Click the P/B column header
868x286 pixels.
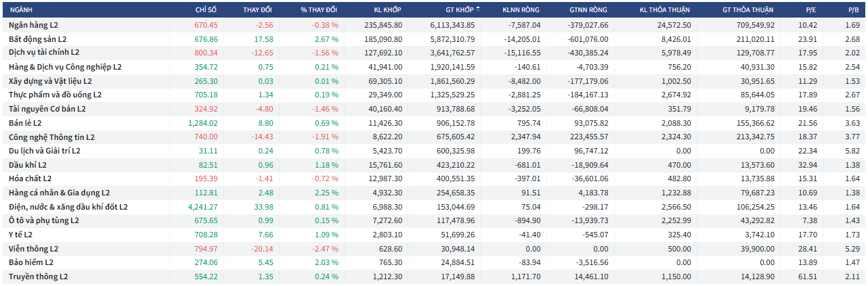point(854,10)
